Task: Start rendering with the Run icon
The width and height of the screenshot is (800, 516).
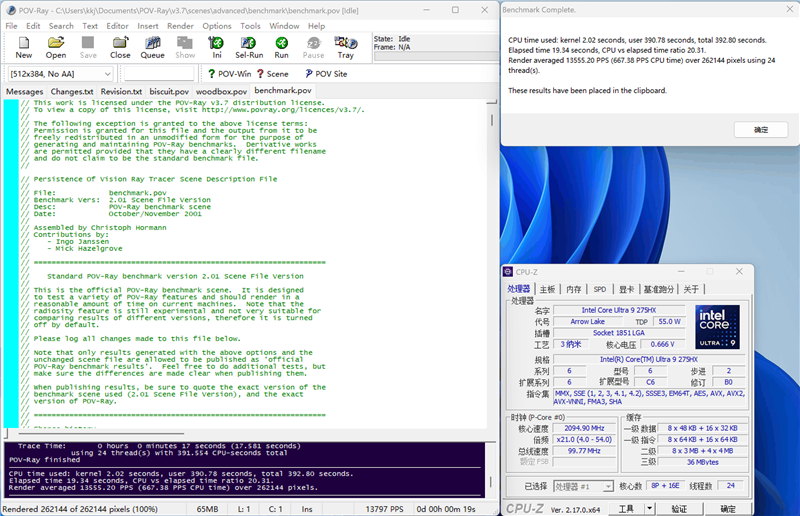Action: click(282, 47)
